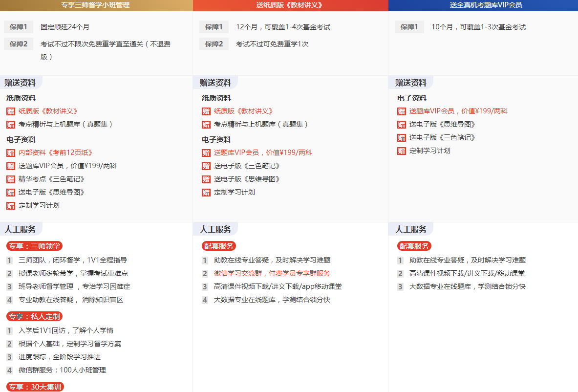Click 考试不过不限次免费重学直至通关 text
This screenshot has height=392, width=578.
[x=106, y=50]
